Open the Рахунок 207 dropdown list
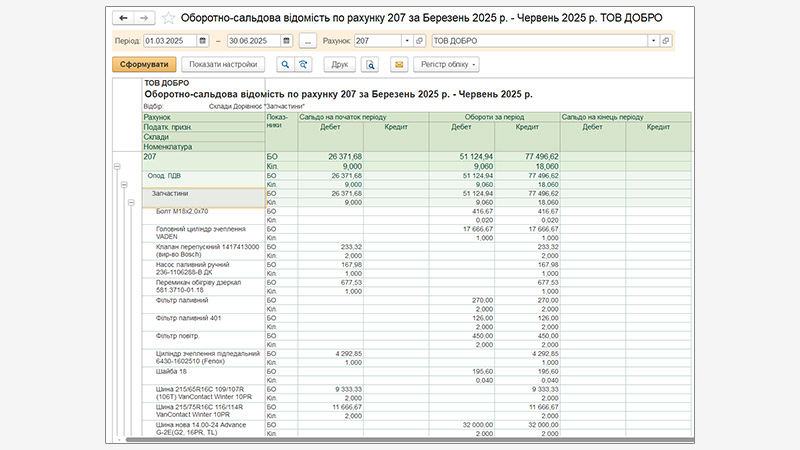 [x=406, y=41]
